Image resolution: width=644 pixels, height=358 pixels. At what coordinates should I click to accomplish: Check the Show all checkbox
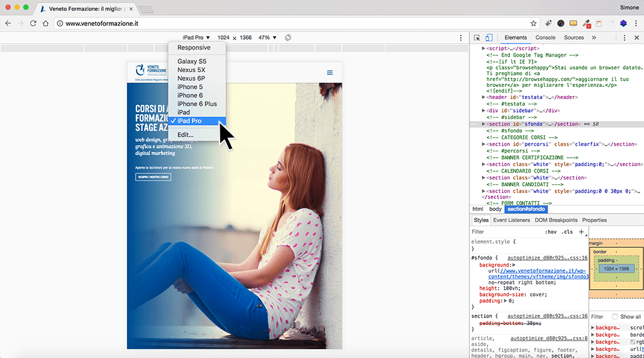tap(614, 317)
